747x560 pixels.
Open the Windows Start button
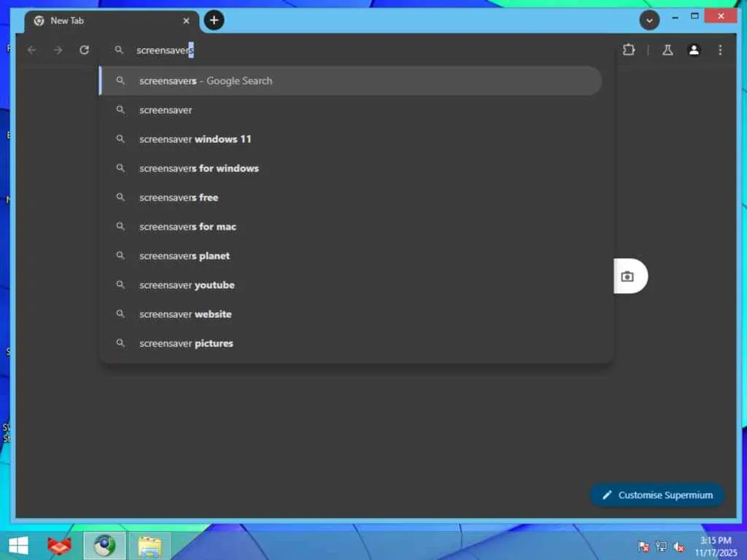coord(18,545)
